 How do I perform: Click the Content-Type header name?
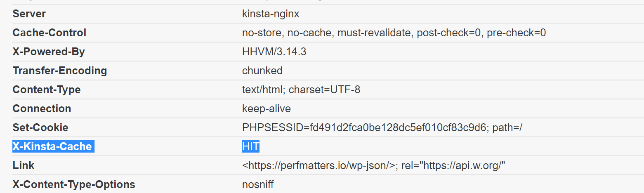tap(47, 90)
